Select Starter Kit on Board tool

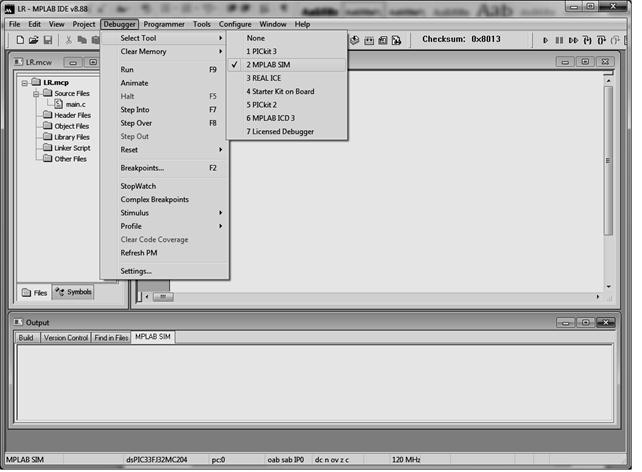(287, 91)
